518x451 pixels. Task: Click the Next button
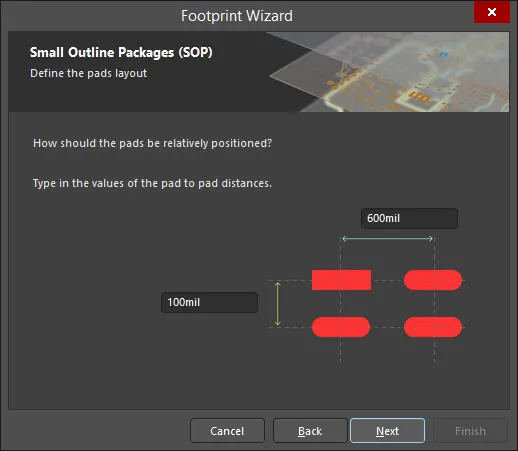pyautogui.click(x=387, y=431)
